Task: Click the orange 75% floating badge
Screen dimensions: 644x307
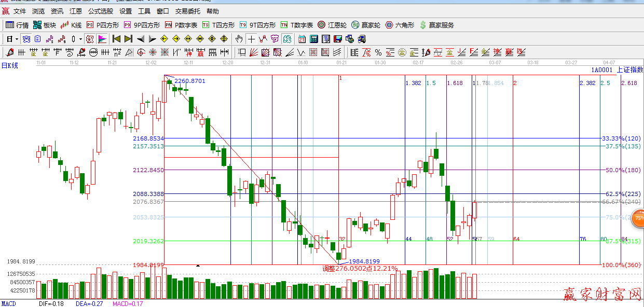Action: click(639, 218)
